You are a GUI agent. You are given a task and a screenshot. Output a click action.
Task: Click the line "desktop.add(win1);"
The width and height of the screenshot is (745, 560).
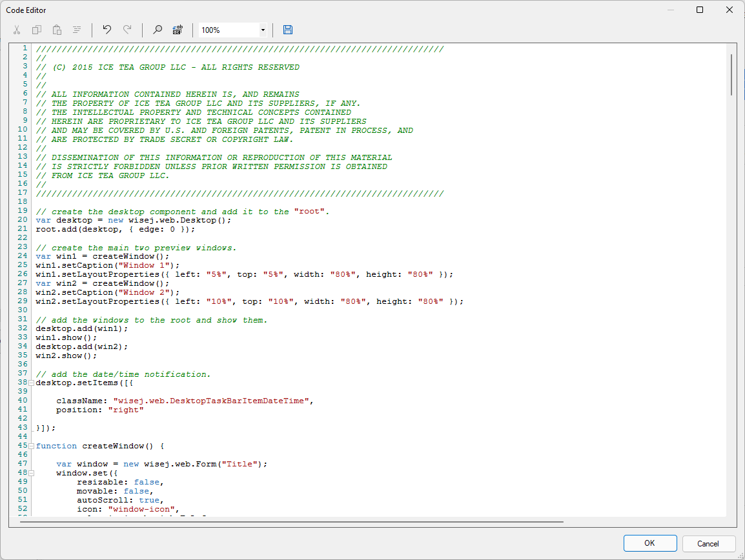[x=82, y=328]
